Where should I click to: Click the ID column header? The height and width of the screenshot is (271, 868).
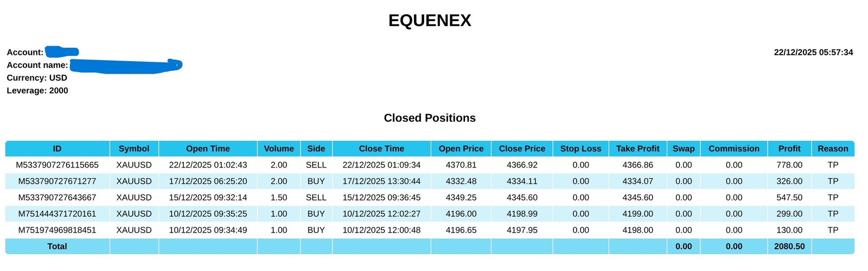tap(57, 149)
